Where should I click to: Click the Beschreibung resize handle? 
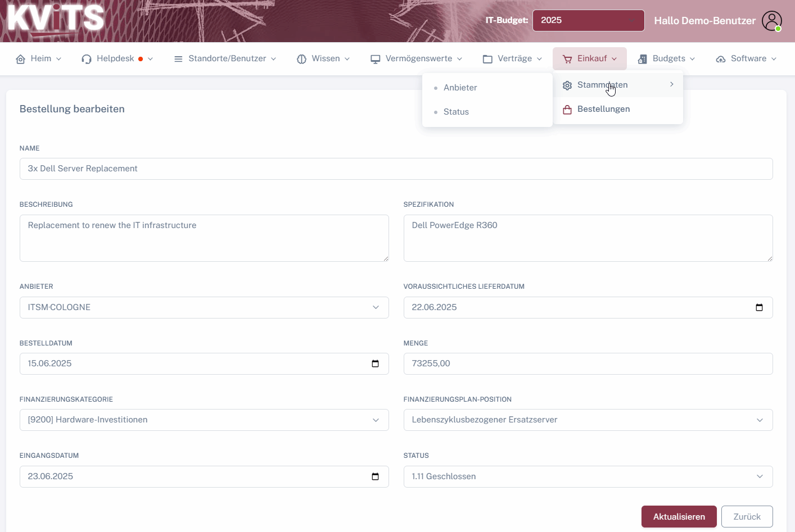(386, 258)
